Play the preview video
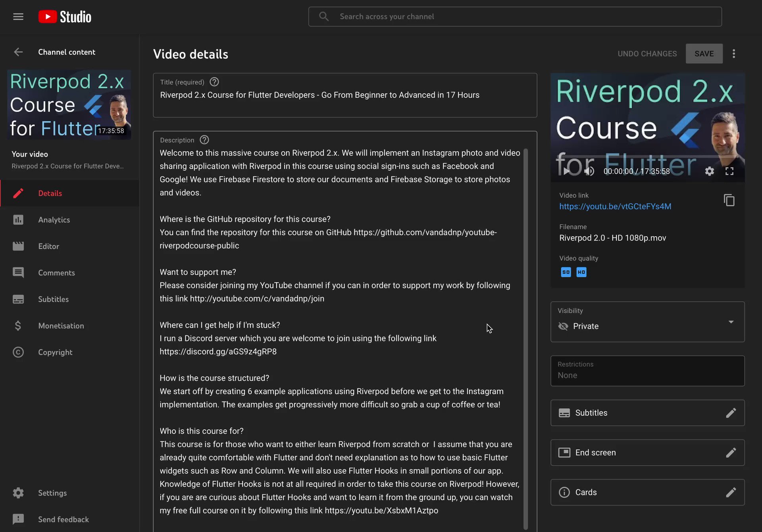The height and width of the screenshot is (532, 762). [x=566, y=171]
